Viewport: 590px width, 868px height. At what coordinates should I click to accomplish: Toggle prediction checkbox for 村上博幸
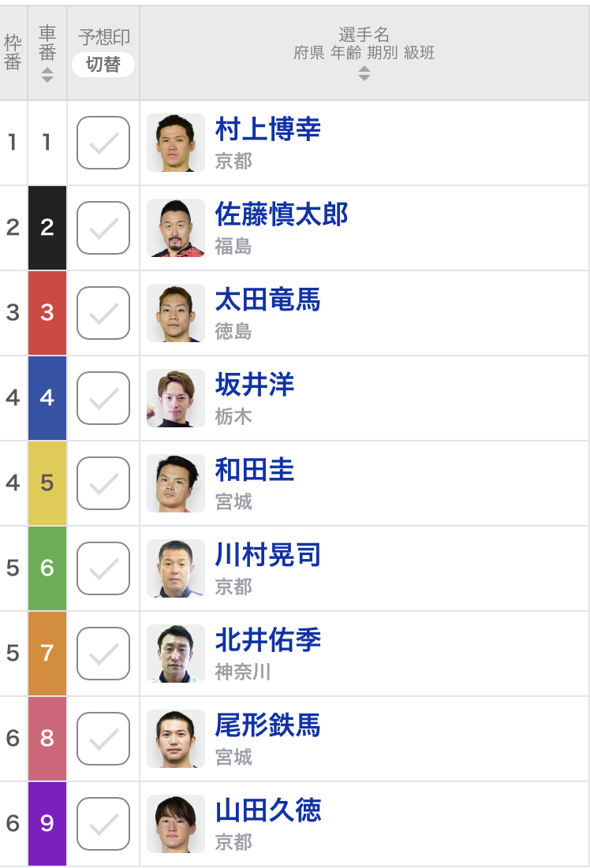coord(103,143)
